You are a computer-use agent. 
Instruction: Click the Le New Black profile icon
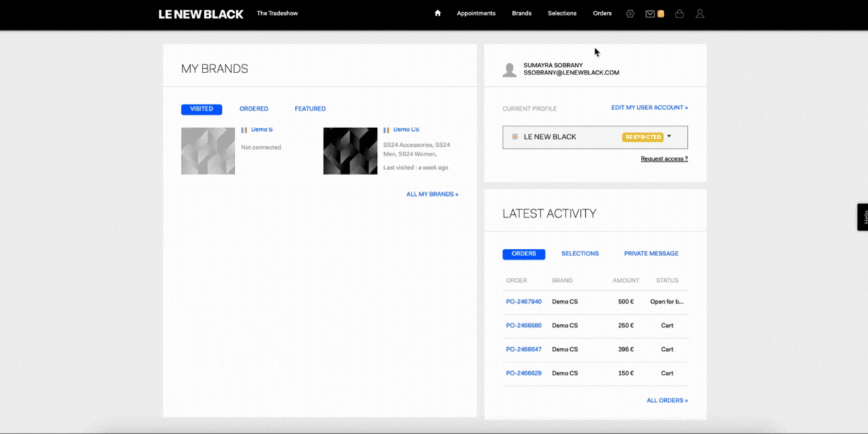point(514,137)
